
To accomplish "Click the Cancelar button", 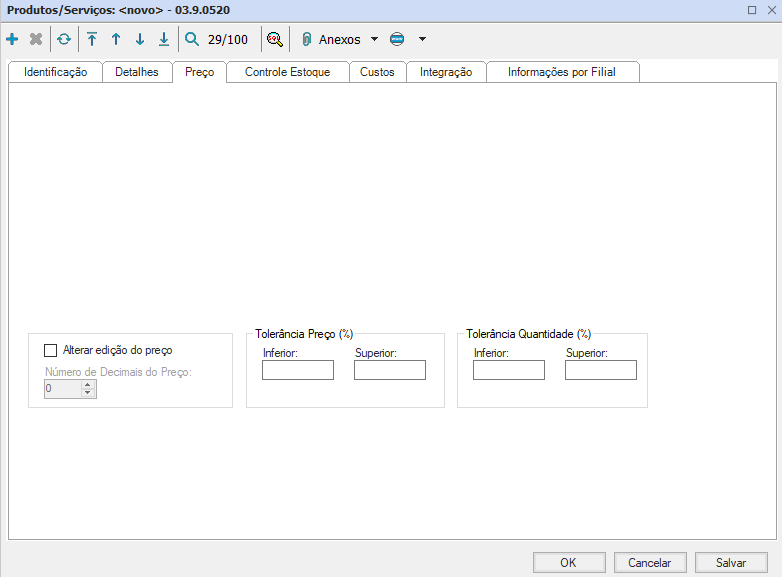I will point(649,562).
